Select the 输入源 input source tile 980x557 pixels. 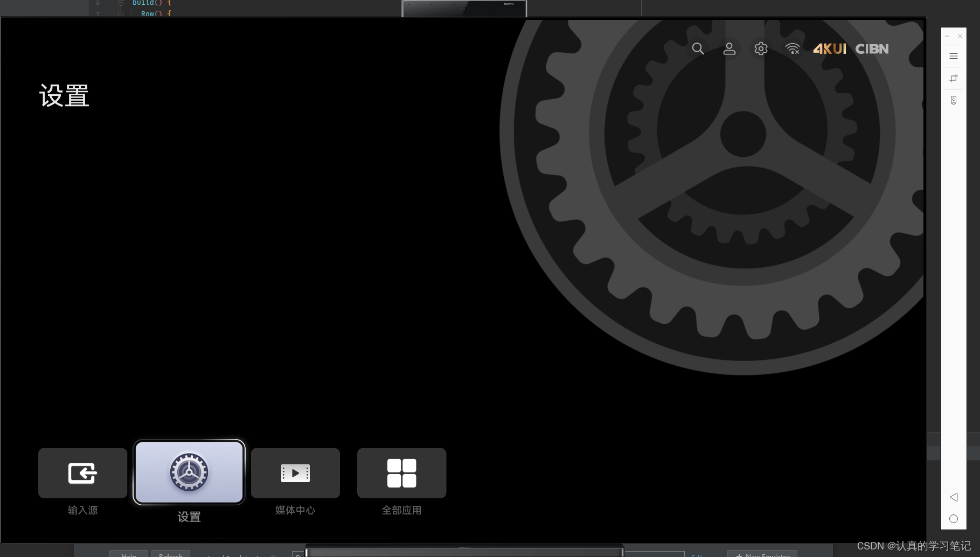click(x=82, y=473)
